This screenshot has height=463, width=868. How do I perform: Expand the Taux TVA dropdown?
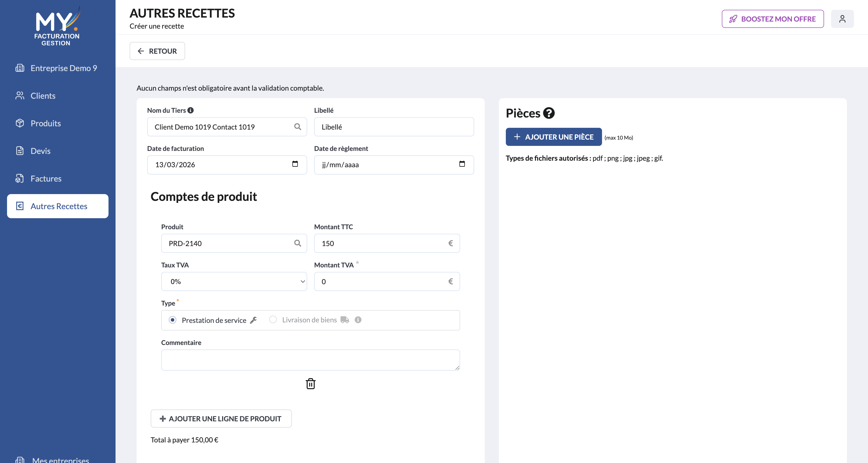pos(234,281)
